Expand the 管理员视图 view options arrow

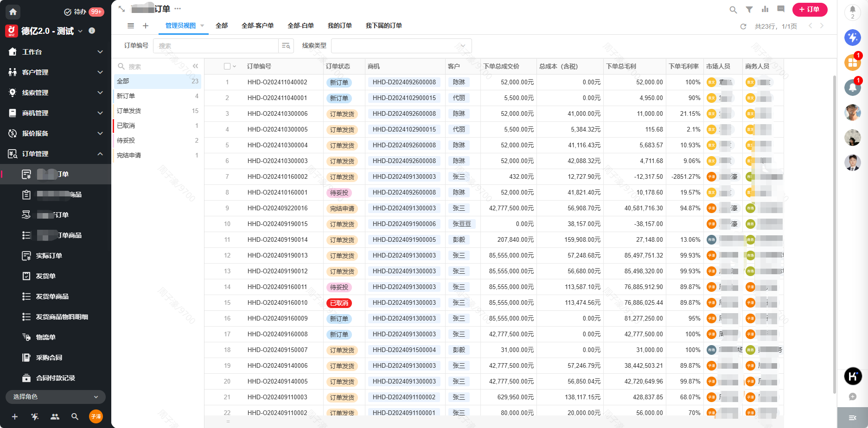pyautogui.click(x=203, y=26)
